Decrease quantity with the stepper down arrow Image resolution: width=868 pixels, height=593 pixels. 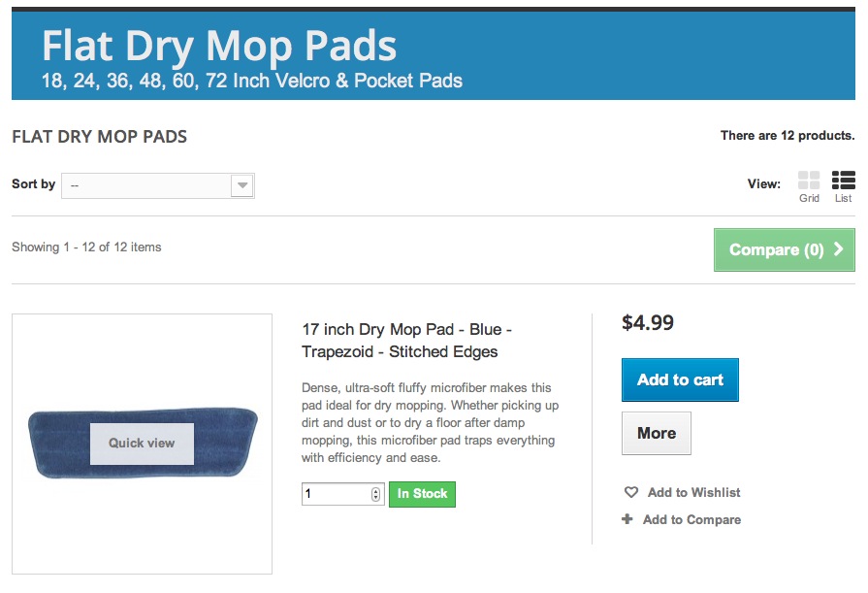[x=376, y=498]
